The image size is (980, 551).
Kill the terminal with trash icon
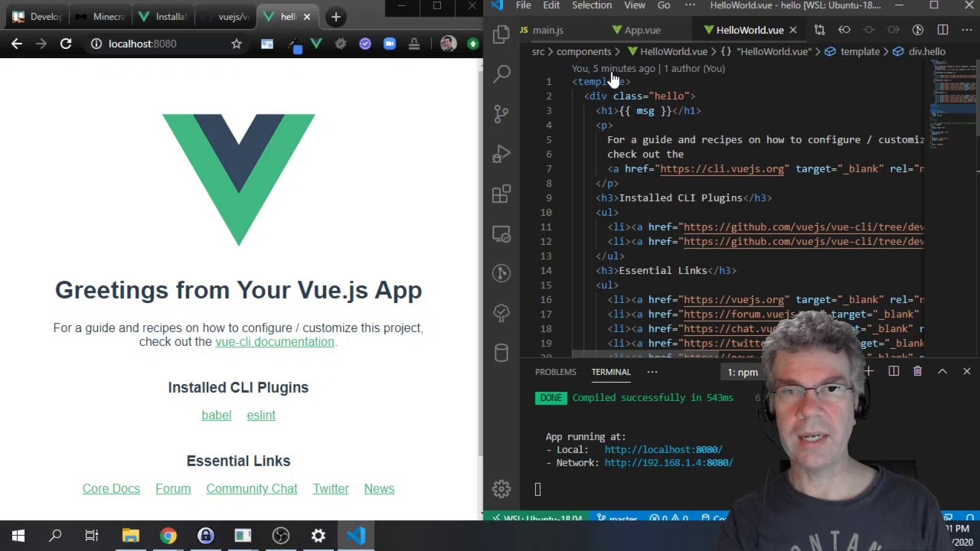917,371
